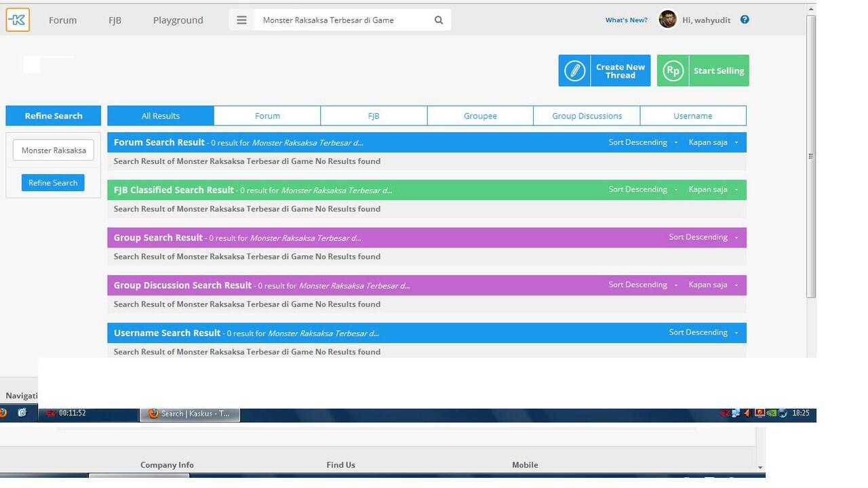Image resolution: width=868 pixels, height=488 pixels.
Task: Open Kapan saja dropdown in Group Discussion Search Result
Action: [713, 285]
